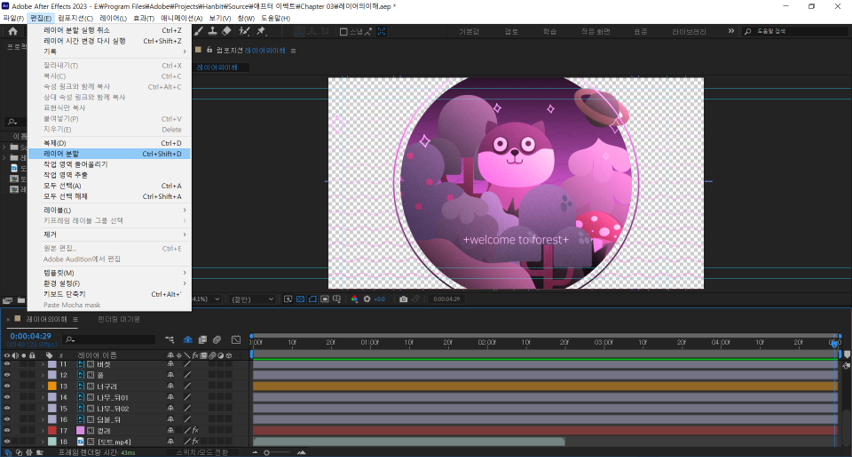Open 환경 설정 preferences submenu
This screenshot has height=457, width=852.
pos(109,284)
